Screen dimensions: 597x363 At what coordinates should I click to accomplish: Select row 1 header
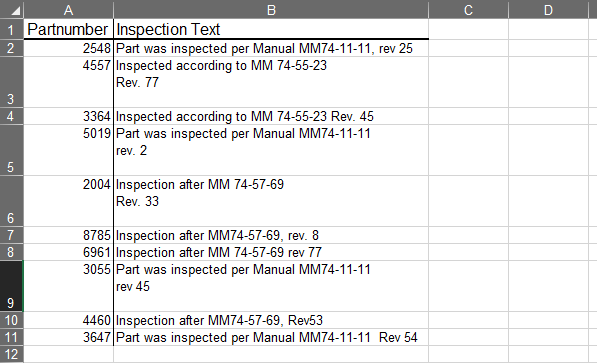tap(12, 29)
